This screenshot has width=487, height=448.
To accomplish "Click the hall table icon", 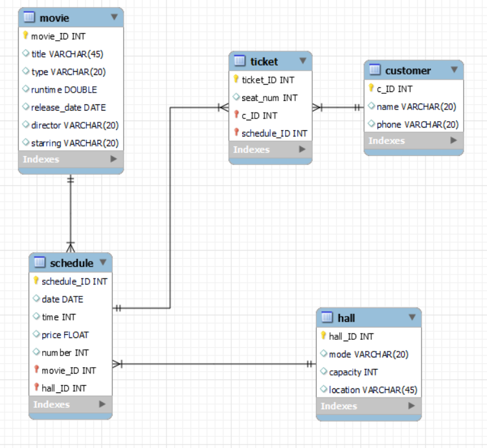I will 327,317.
